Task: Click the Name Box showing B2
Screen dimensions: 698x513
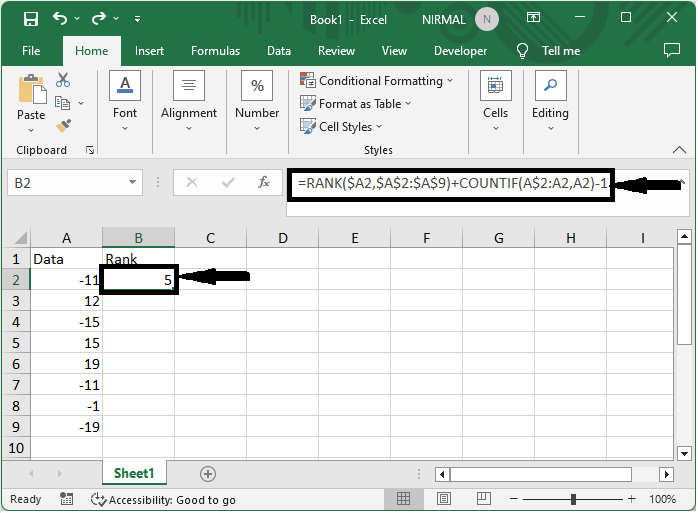Action: click(x=67, y=183)
